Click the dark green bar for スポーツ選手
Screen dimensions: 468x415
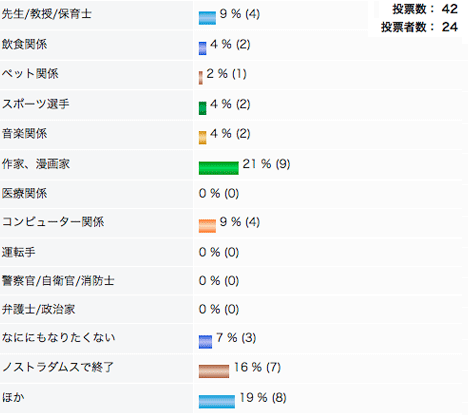[x=202, y=108]
